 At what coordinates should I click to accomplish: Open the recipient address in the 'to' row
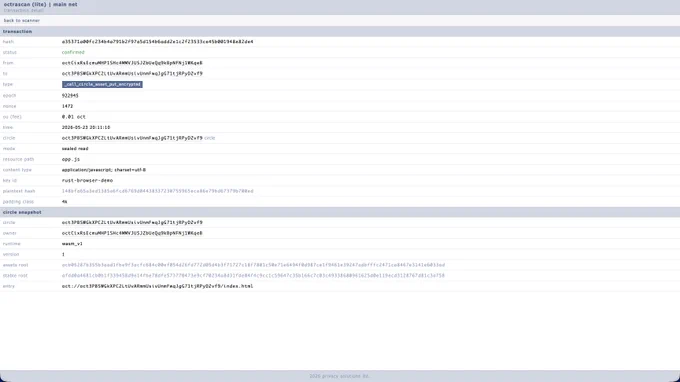point(132,74)
